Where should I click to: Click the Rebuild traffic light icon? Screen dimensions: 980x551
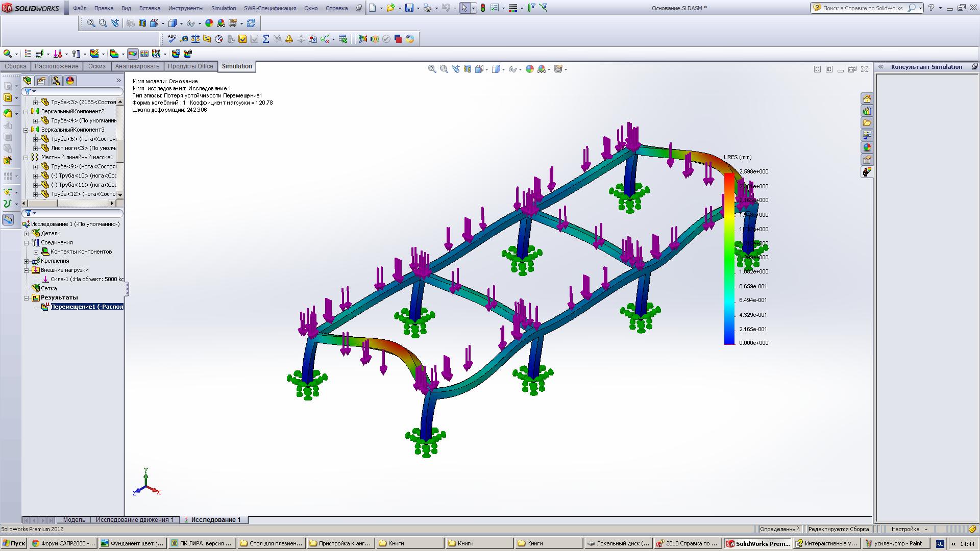point(482,8)
